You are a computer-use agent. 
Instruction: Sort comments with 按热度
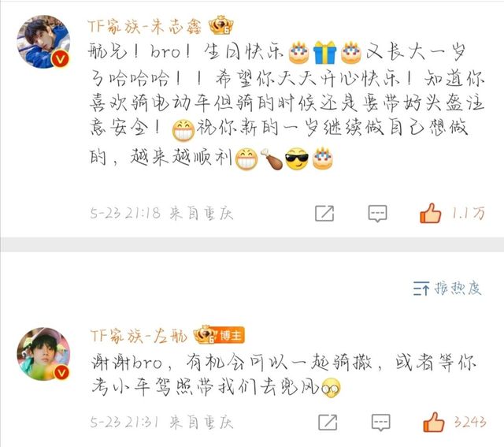click(458, 288)
